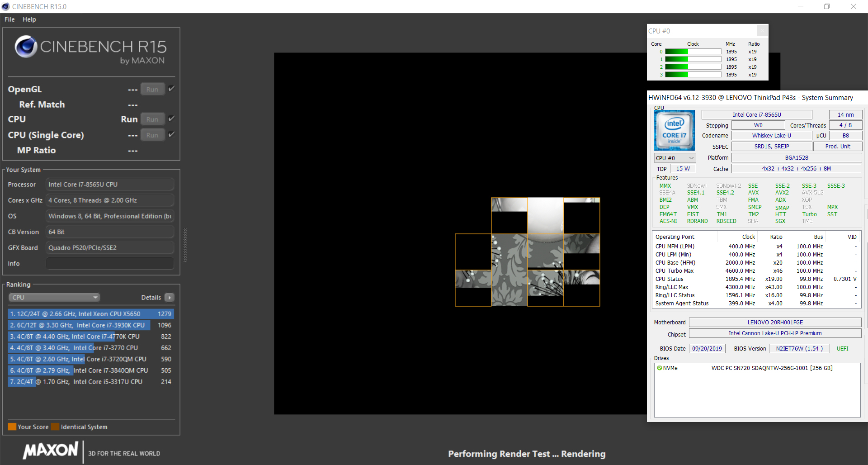Select ranking entry Intel Core i7-3720QM
Screen dimensions: 868x465
[91, 359]
